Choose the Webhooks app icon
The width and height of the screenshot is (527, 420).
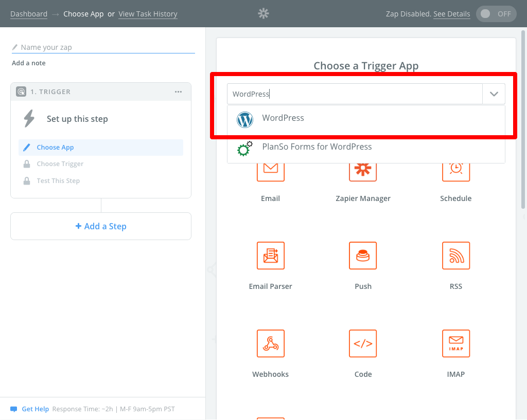271,343
